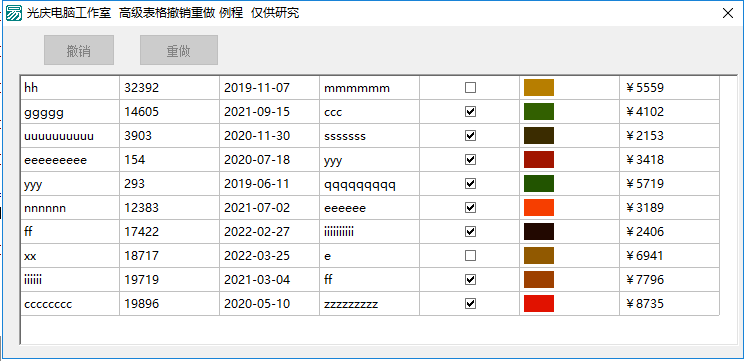Select the green swatch in the 293 row
The image size is (746, 361).
(x=539, y=184)
